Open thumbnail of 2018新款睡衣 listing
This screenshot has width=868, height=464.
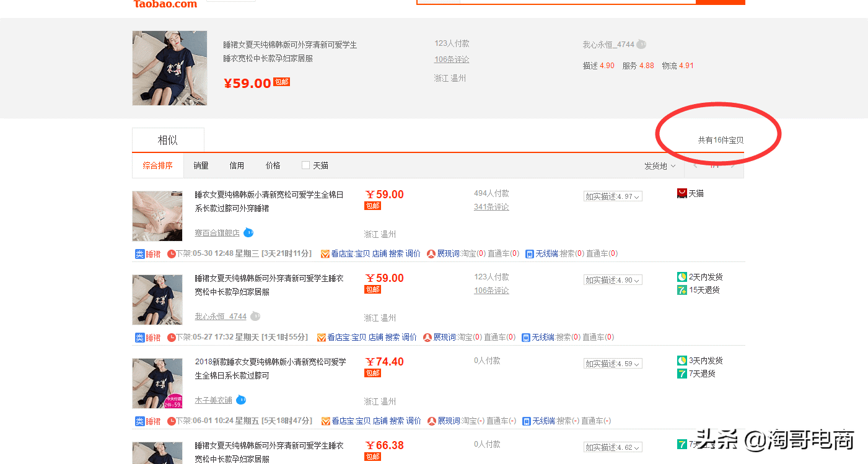point(157,383)
